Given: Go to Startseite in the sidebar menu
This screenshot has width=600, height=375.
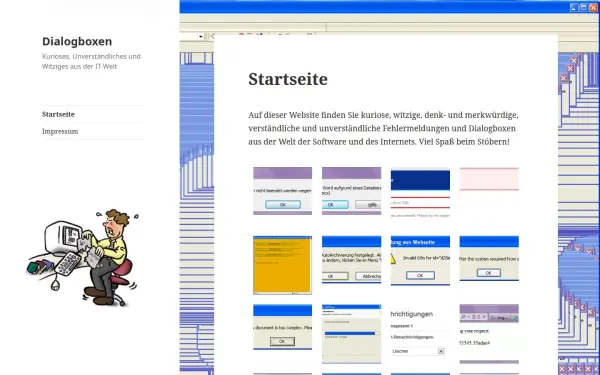Looking at the screenshot, I should [x=58, y=114].
